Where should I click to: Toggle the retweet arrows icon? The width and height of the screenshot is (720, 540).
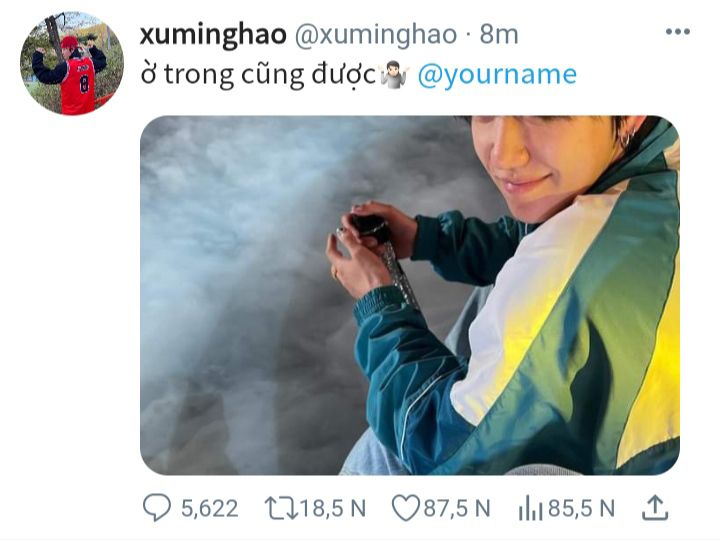coord(281,508)
